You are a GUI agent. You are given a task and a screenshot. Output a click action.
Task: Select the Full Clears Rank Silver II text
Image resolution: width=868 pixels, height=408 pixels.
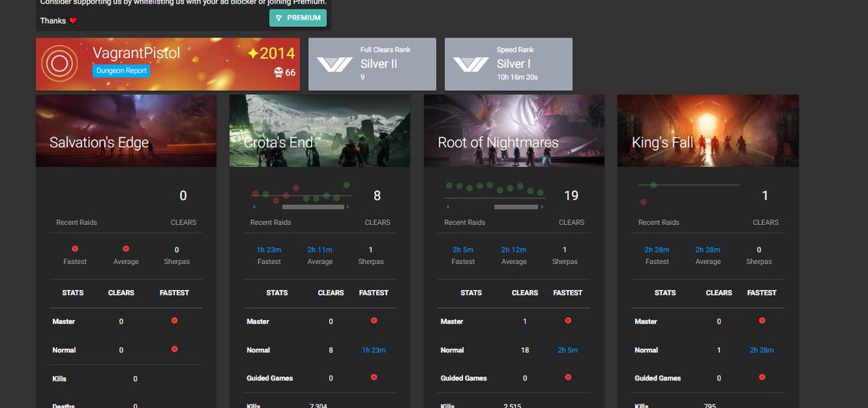(379, 63)
